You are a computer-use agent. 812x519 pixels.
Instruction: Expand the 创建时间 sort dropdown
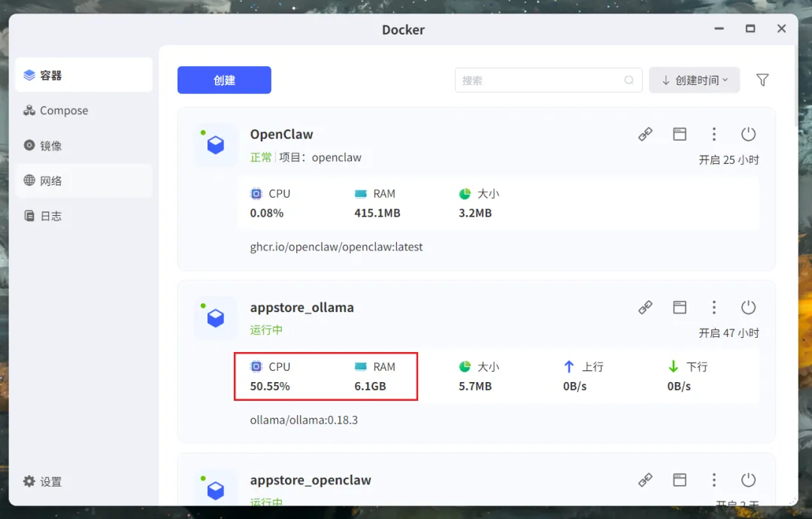pyautogui.click(x=695, y=80)
